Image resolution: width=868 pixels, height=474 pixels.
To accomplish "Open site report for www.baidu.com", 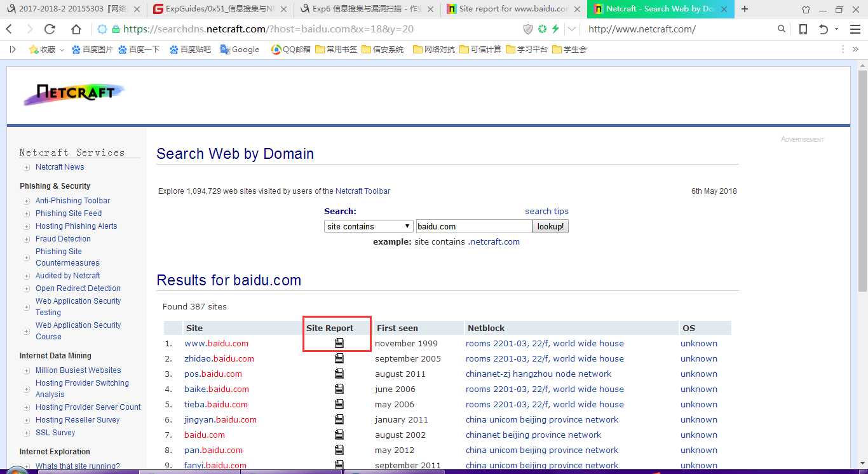I will [x=339, y=343].
